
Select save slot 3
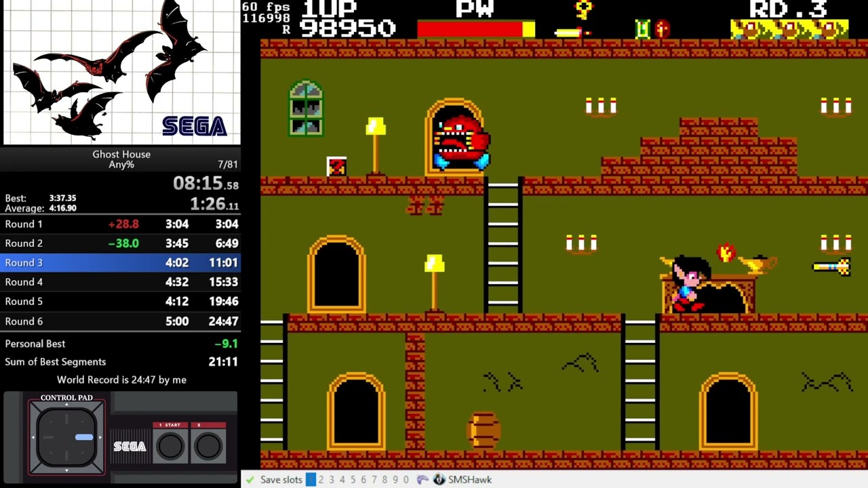[332, 480]
